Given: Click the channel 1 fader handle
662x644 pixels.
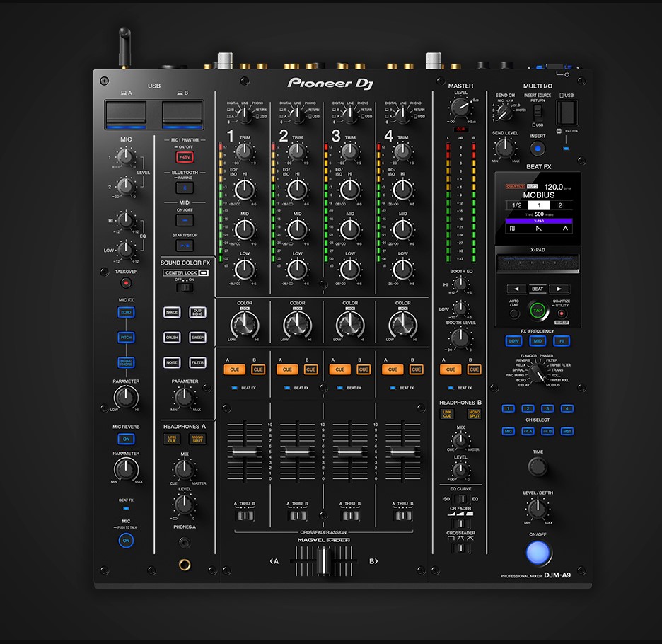Looking at the screenshot, I should (x=245, y=452).
